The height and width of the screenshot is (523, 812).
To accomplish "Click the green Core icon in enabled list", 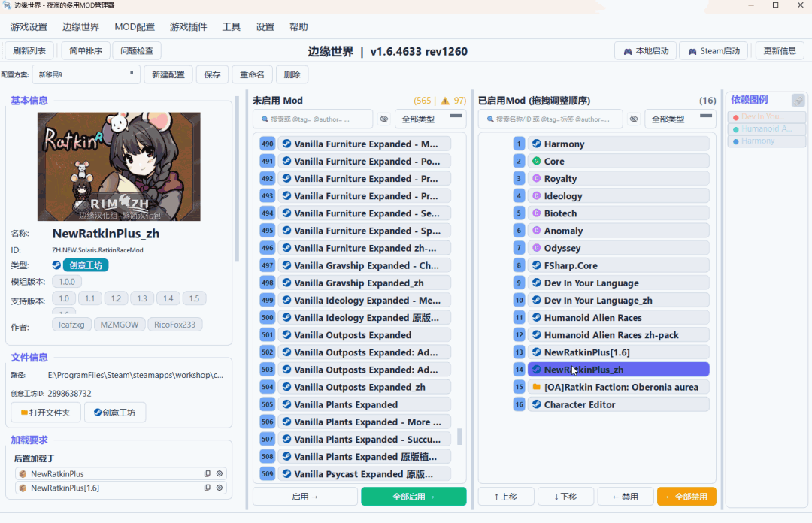I will (x=537, y=161).
